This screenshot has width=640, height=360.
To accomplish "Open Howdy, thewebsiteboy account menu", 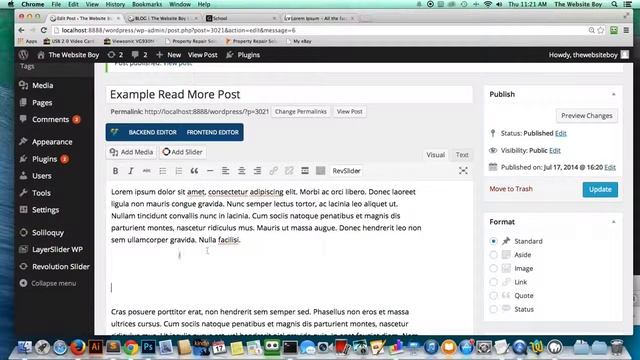I will tap(588, 55).
